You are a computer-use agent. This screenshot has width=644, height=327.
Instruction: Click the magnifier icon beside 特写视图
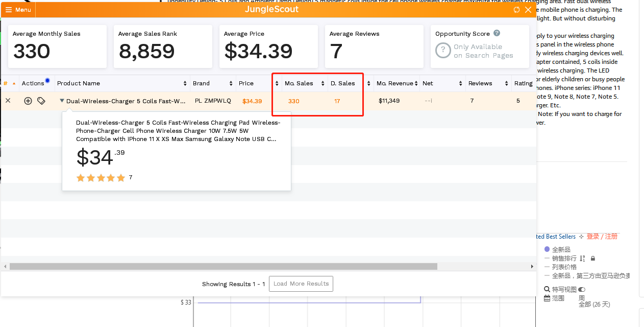pos(547,289)
